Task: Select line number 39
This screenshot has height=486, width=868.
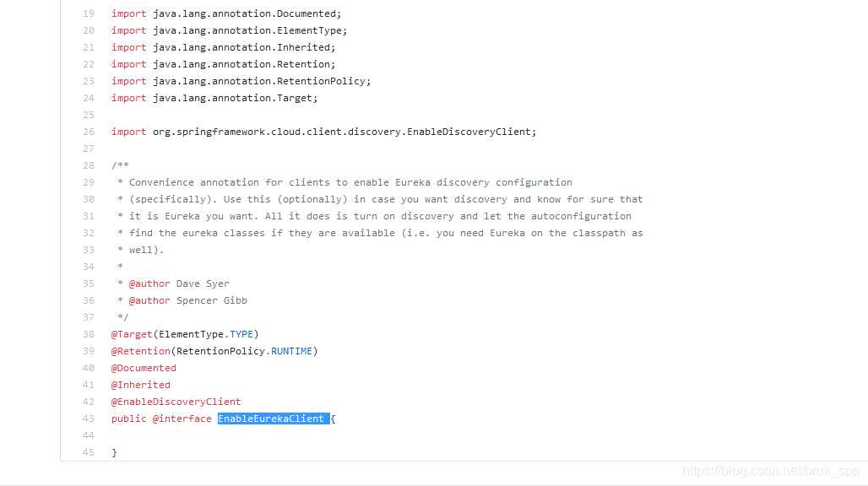Action: pos(89,351)
